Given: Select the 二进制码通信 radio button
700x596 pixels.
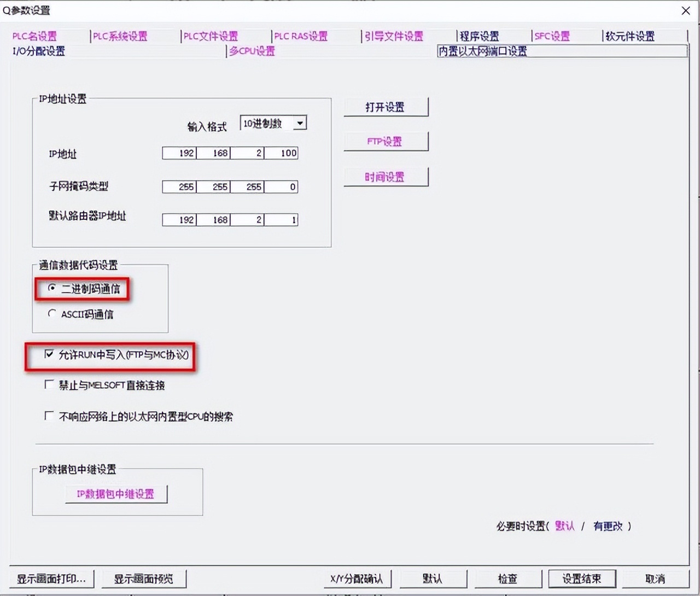Looking at the screenshot, I should [52, 287].
